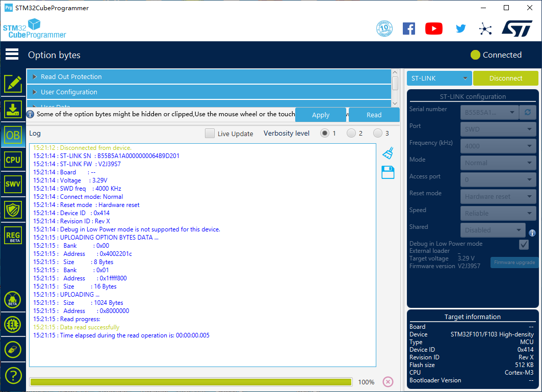The width and height of the screenshot is (542, 392).
Task: Click the Apply button
Action: [x=321, y=115]
